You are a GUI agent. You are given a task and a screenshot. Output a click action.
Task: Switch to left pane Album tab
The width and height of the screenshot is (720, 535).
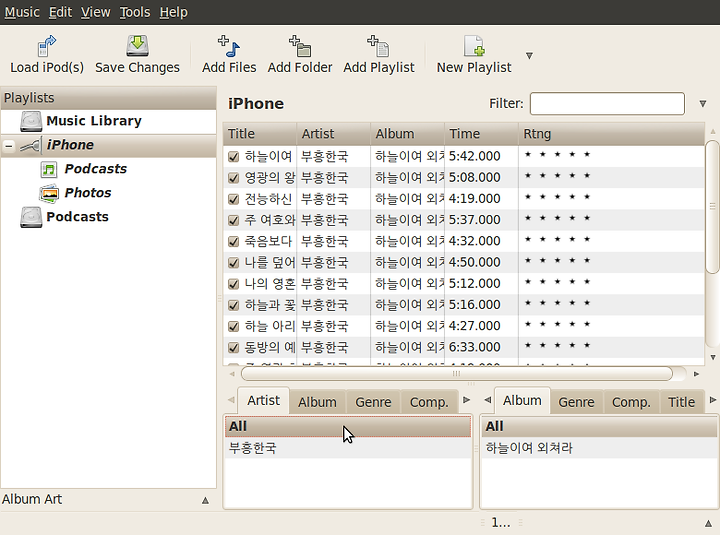click(x=317, y=402)
